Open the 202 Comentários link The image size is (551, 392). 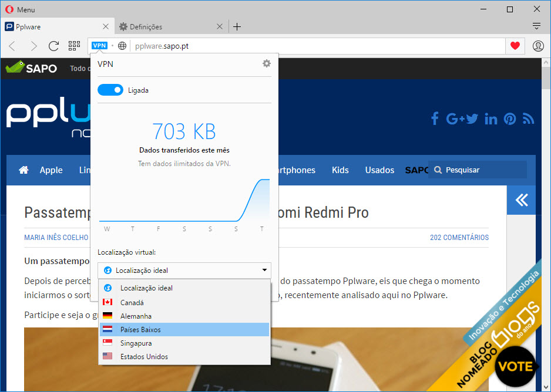(459, 238)
